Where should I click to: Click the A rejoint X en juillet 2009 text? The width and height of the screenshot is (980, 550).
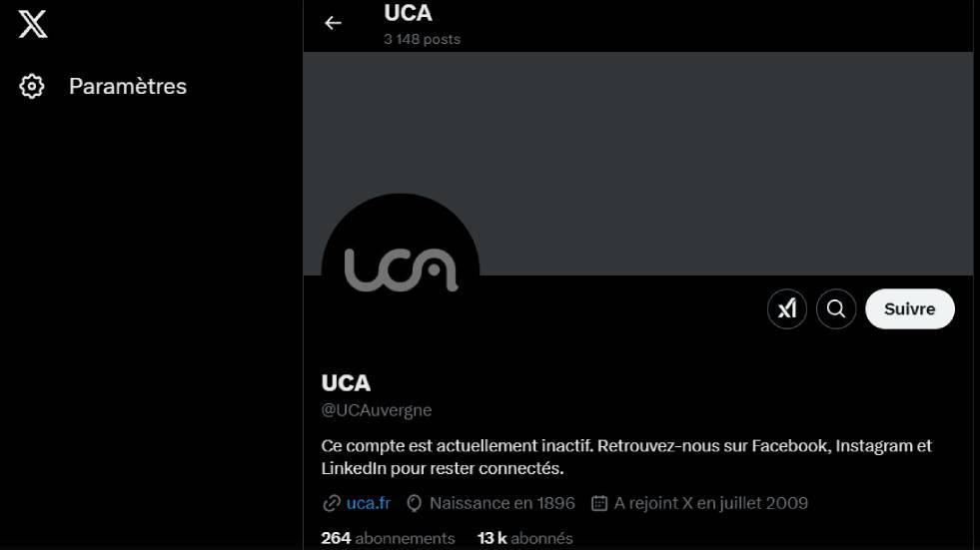(x=710, y=503)
